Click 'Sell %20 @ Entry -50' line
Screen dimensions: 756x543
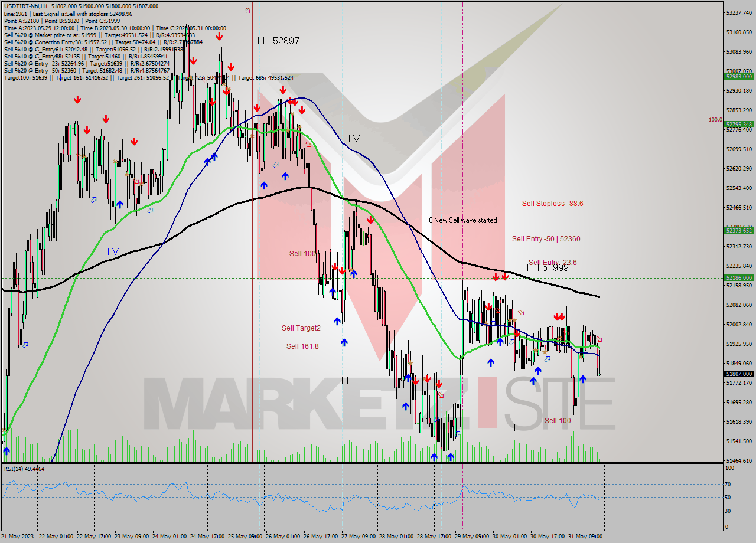pyautogui.click(x=87, y=70)
